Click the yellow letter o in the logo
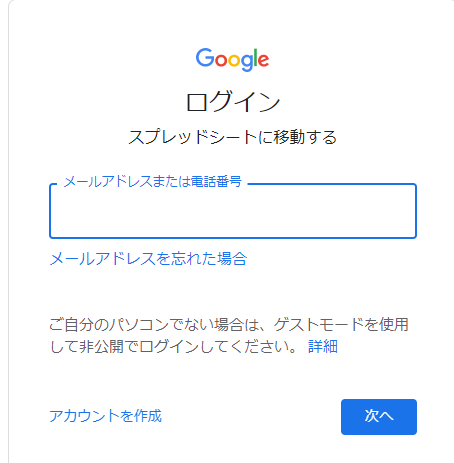The height and width of the screenshot is (463, 454). (x=234, y=61)
